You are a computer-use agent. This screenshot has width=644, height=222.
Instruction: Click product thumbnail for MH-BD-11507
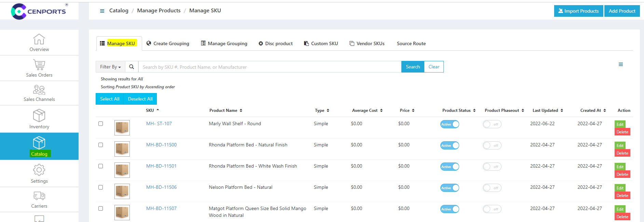[x=122, y=212]
